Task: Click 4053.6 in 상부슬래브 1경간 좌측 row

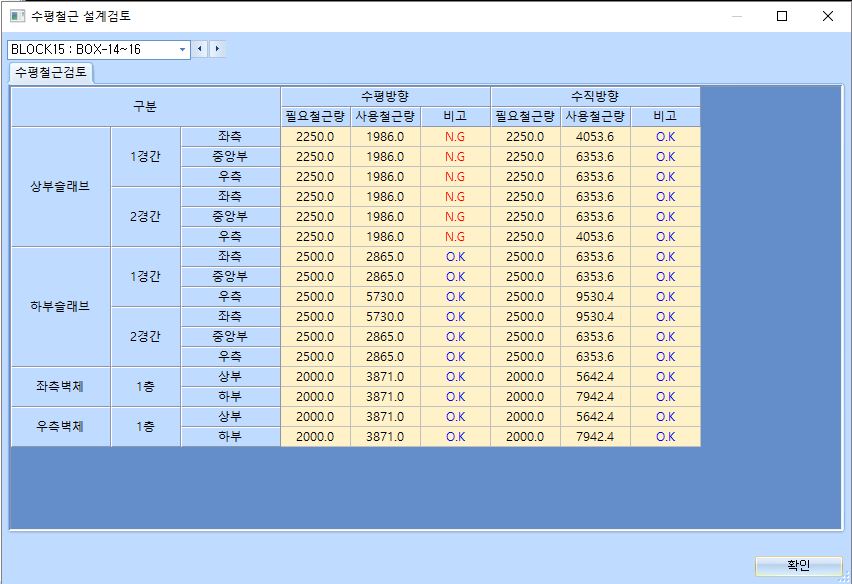Action: point(596,137)
